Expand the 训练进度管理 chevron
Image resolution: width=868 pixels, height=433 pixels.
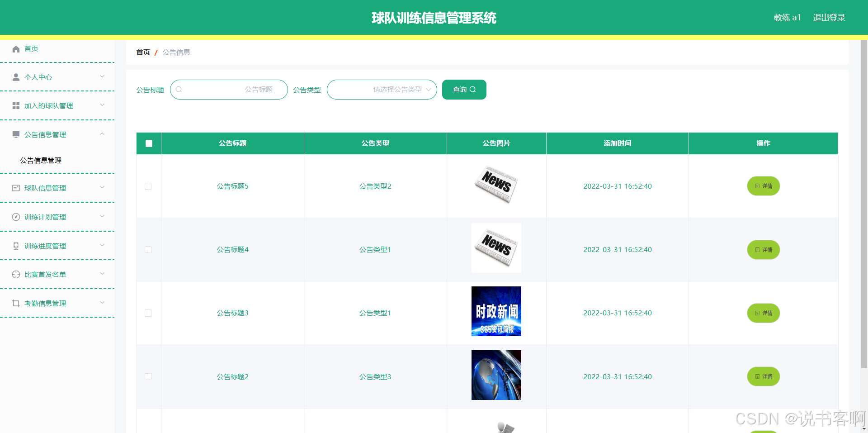[x=102, y=245]
